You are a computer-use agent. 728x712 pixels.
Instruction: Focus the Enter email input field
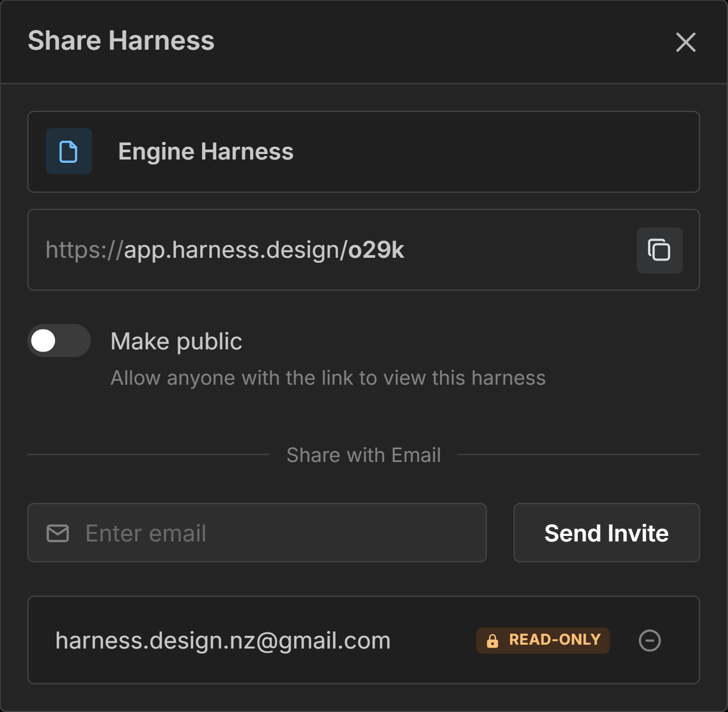click(x=276, y=533)
